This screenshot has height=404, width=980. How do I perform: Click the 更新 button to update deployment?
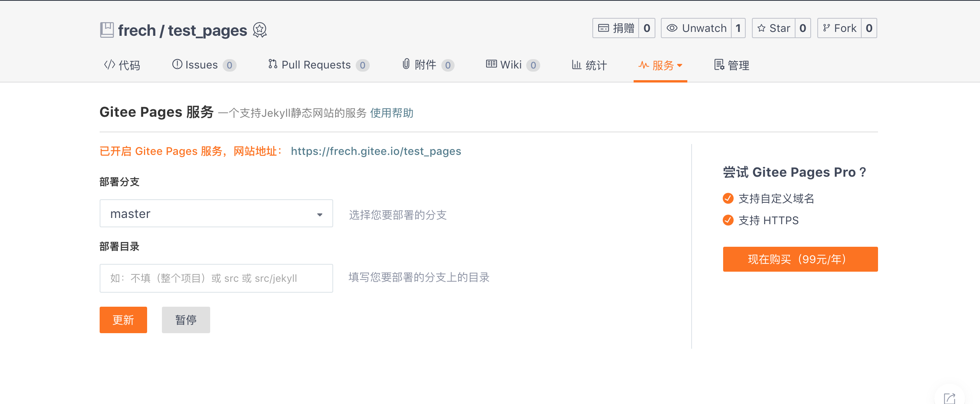(x=123, y=320)
